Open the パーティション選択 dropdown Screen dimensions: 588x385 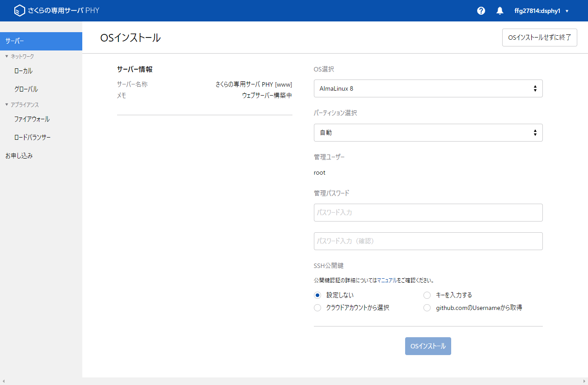(428, 133)
